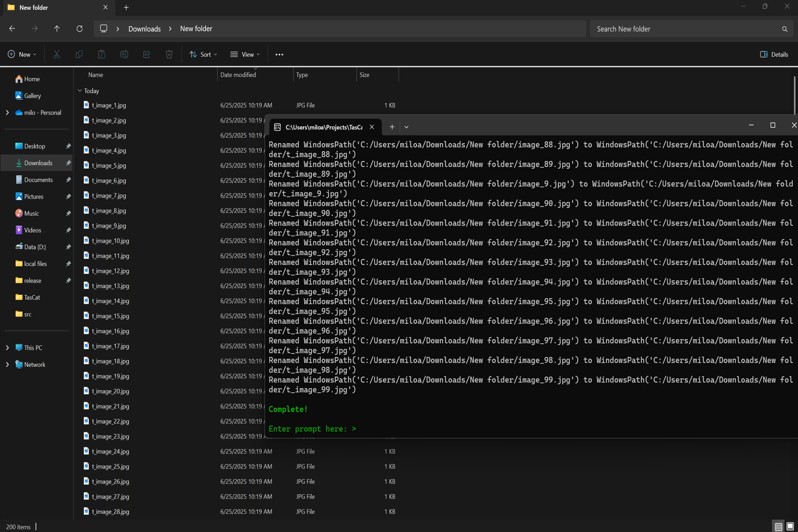This screenshot has height=532, width=798.
Task: Click the Cut toolbar icon
Action: (x=57, y=54)
